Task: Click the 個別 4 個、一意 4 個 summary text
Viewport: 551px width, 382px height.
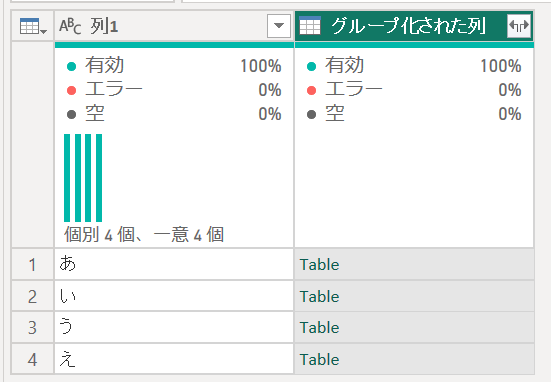Action: 144,234
